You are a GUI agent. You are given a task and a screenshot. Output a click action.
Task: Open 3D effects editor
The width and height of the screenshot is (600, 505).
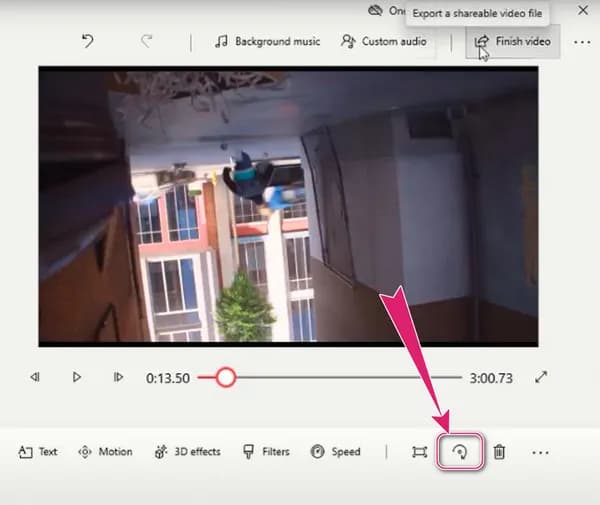188,452
